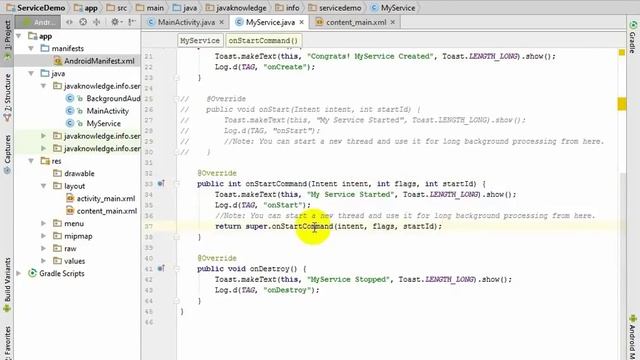
Task: Close the MainActivity.java tab
Action: (222, 22)
